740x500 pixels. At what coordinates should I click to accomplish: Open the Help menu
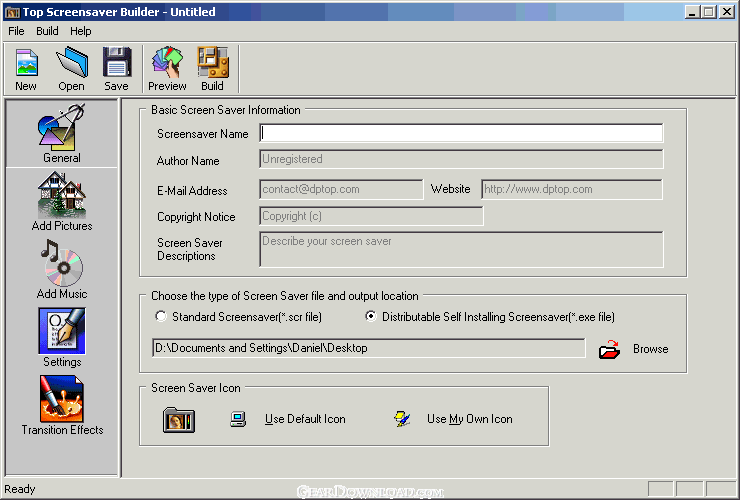(81, 31)
